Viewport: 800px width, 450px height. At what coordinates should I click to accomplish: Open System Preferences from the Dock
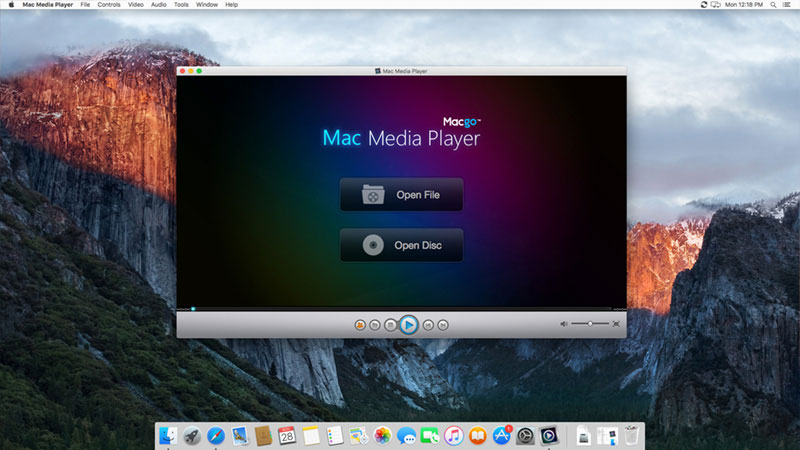(525, 436)
